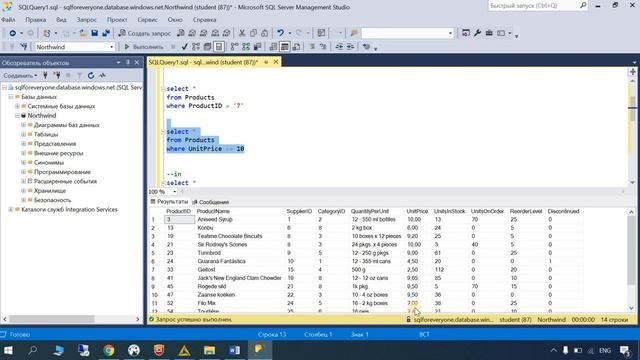640x360 pixels.
Task: Close the SQLQuery1.sql tab
Action: (x=276, y=62)
